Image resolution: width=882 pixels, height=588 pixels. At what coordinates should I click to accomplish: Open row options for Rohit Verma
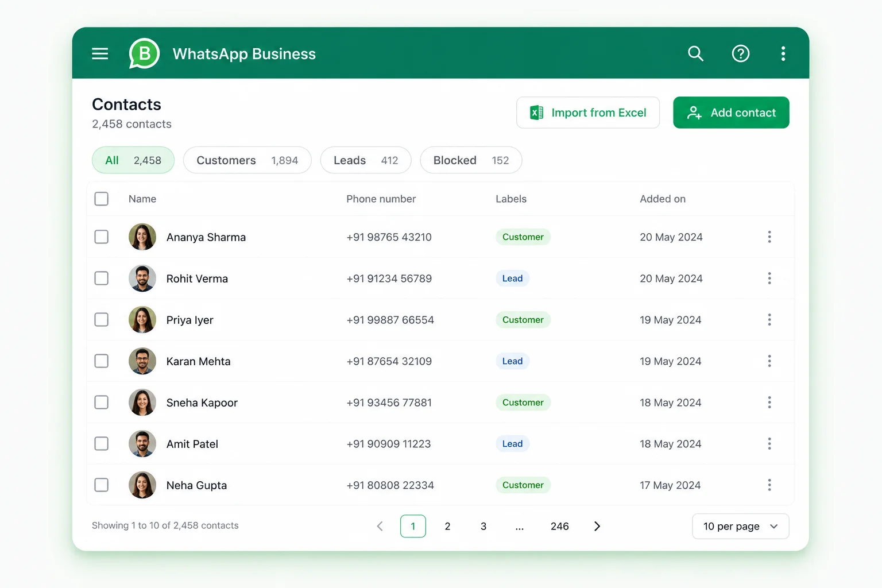(769, 278)
